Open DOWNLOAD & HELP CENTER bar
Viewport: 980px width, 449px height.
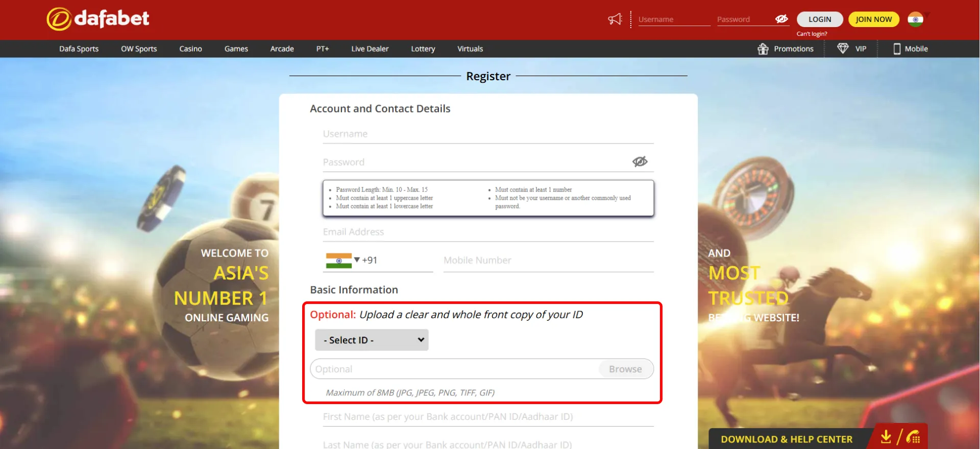787,439
